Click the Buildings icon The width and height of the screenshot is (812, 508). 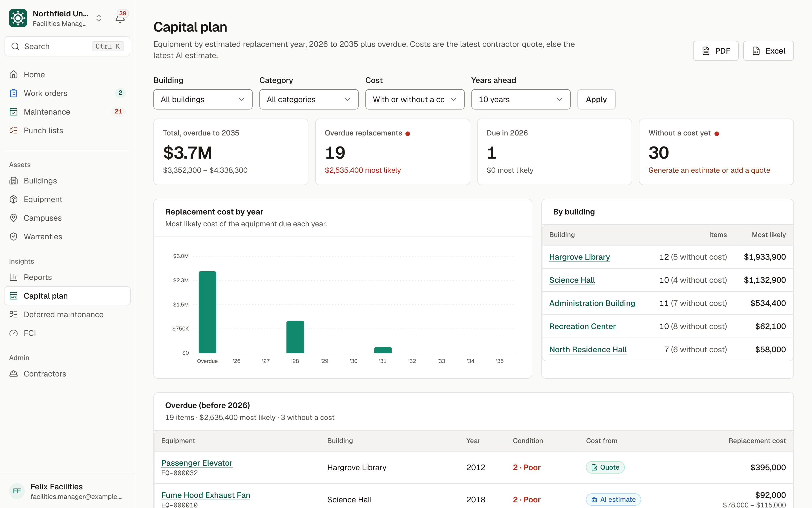[x=14, y=181]
